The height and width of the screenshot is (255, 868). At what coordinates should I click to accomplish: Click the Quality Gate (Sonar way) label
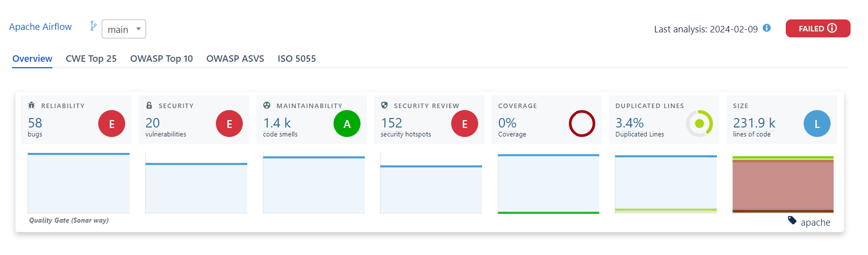69,220
